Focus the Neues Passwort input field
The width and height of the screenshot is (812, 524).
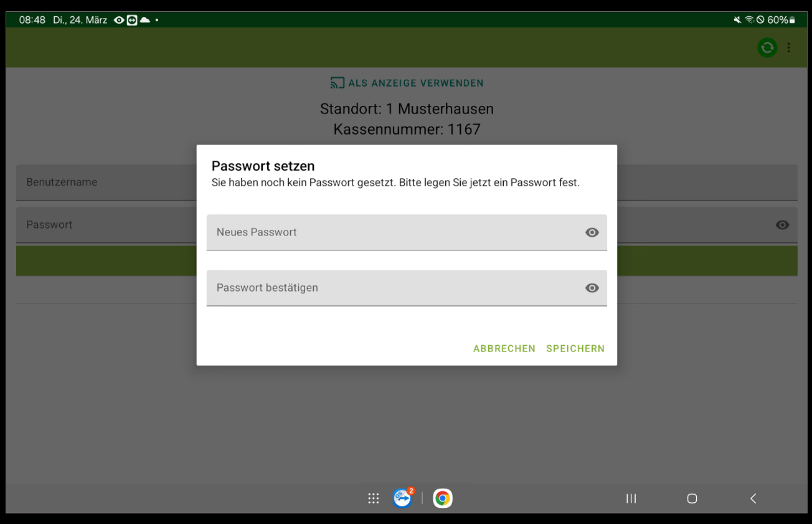click(x=392, y=232)
